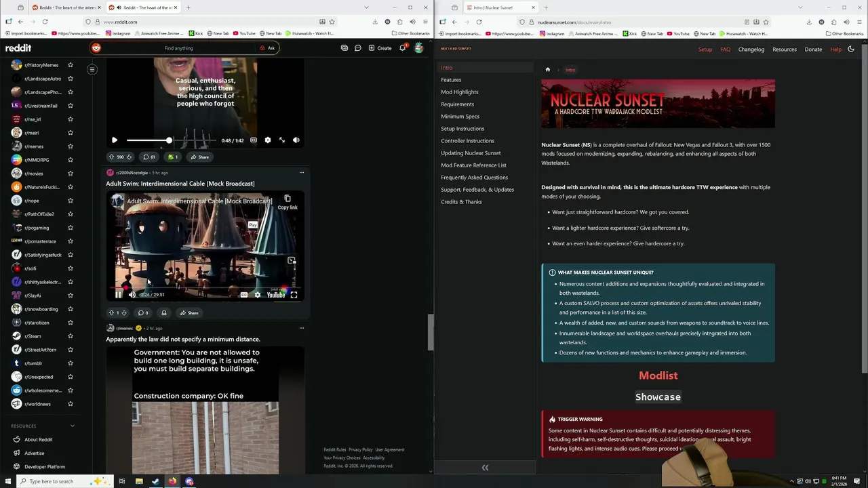Copy link of Adult Swim YouTube video
Screen dimensions: 868x488
pos(288,202)
